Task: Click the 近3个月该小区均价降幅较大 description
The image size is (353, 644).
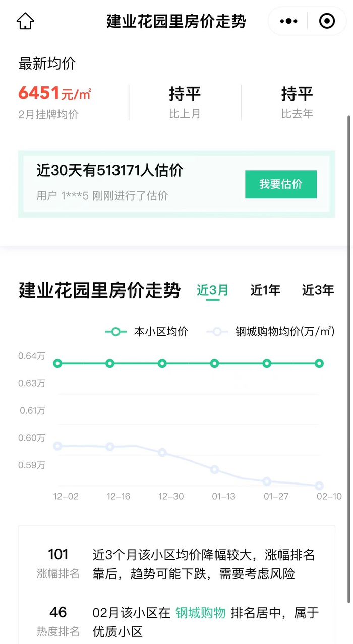Action: [x=204, y=564]
